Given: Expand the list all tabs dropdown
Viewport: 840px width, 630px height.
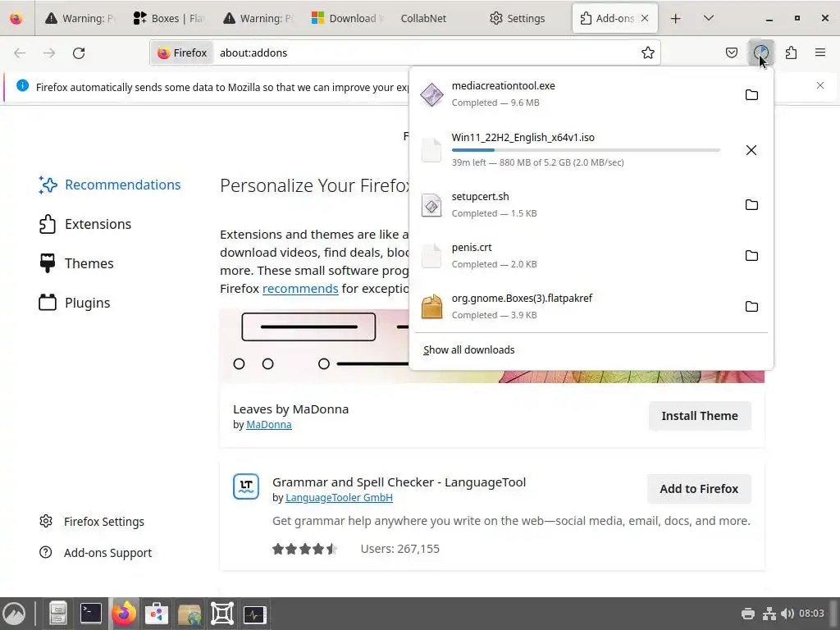Looking at the screenshot, I should (x=708, y=18).
